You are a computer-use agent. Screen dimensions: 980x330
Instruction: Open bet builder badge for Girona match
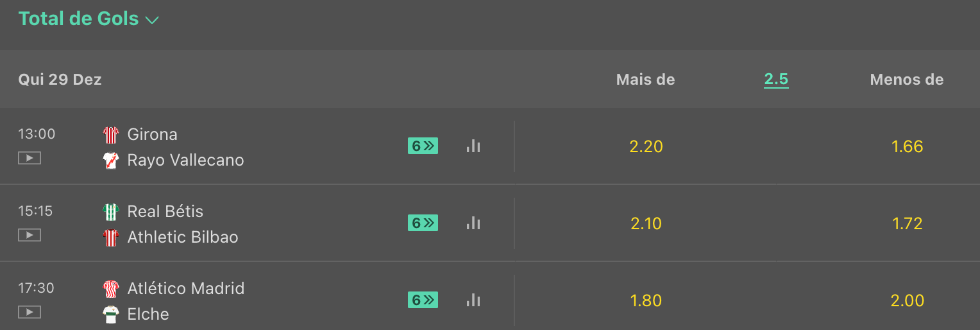pos(423,146)
